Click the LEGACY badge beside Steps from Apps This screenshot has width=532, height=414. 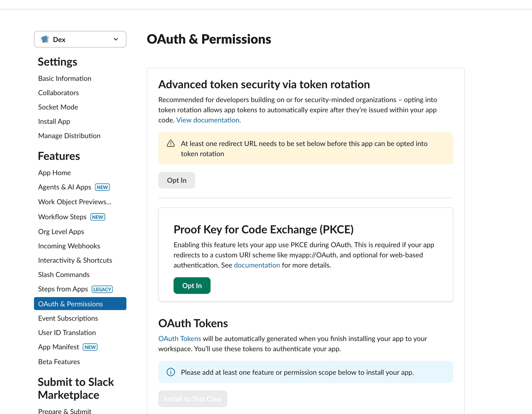[102, 289]
